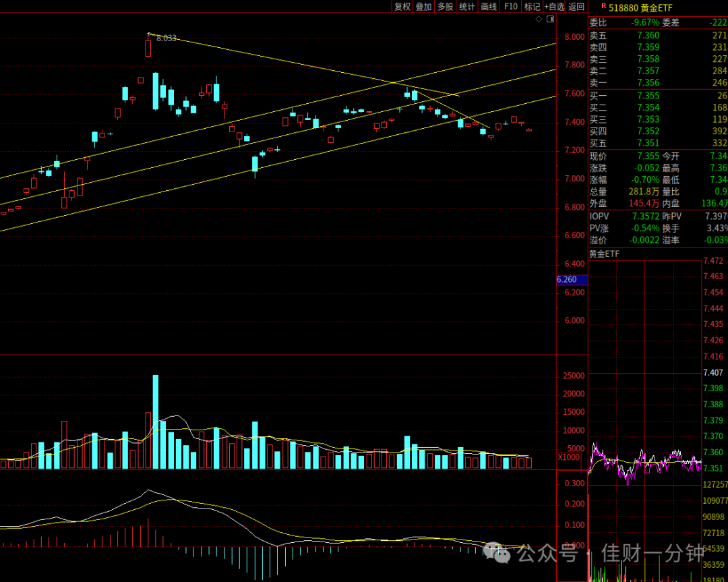
Task: Add the stock to the watchlist via +自选
Action: click(554, 7)
